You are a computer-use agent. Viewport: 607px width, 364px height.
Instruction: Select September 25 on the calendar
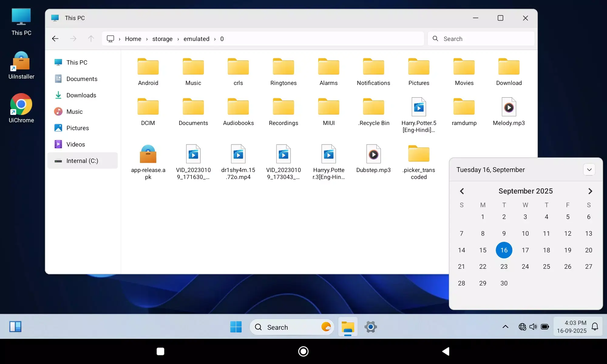point(546,267)
